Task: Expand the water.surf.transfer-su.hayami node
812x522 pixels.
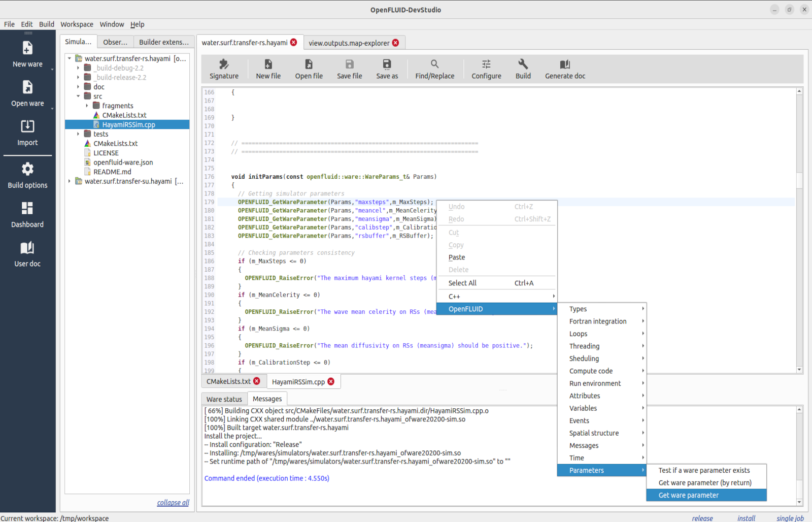Action: click(70, 181)
